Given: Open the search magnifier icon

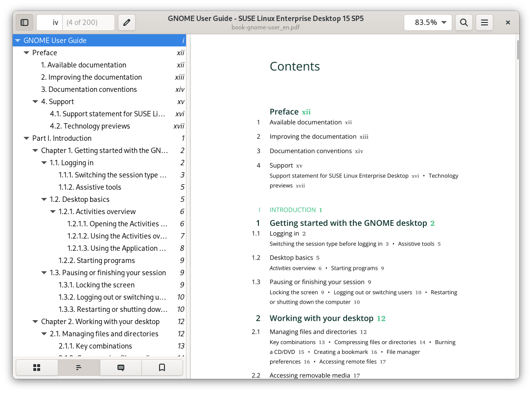Looking at the screenshot, I should tap(464, 22).
